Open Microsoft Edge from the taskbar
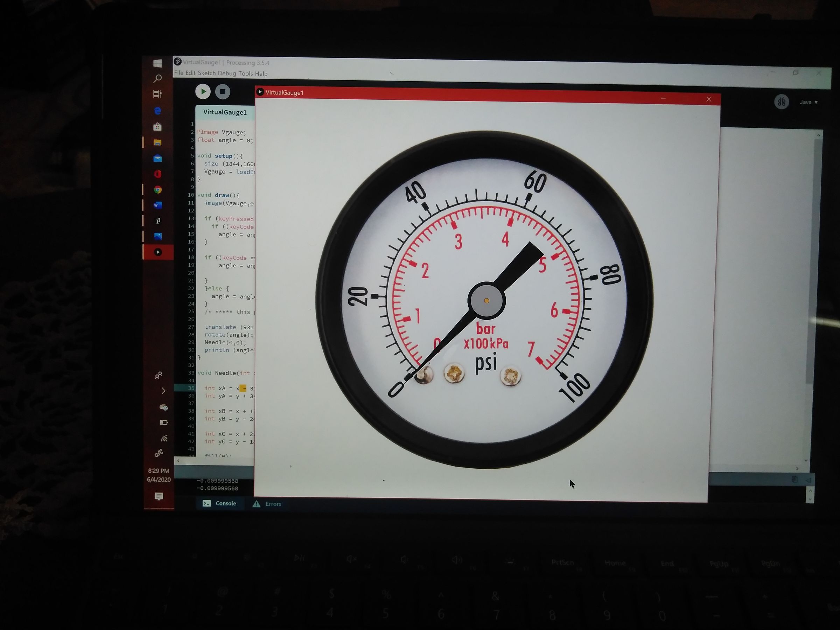 [158, 111]
